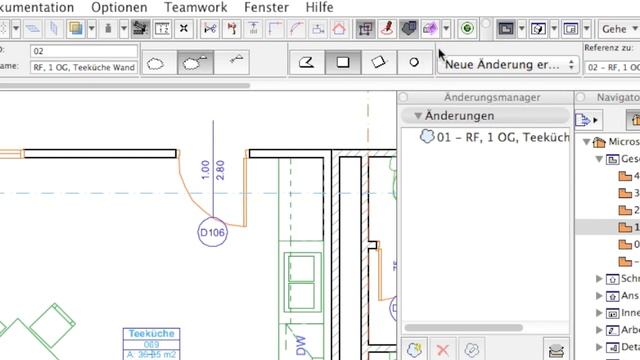Collapse the Änderungen section
This screenshot has width=640, height=360.
(x=418, y=116)
